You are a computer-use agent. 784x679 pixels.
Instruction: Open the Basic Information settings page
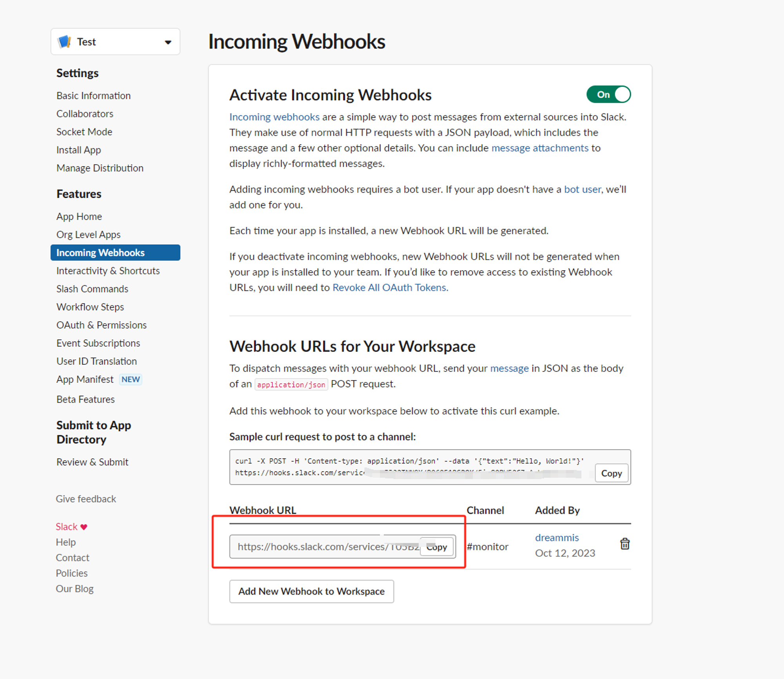[x=93, y=96]
